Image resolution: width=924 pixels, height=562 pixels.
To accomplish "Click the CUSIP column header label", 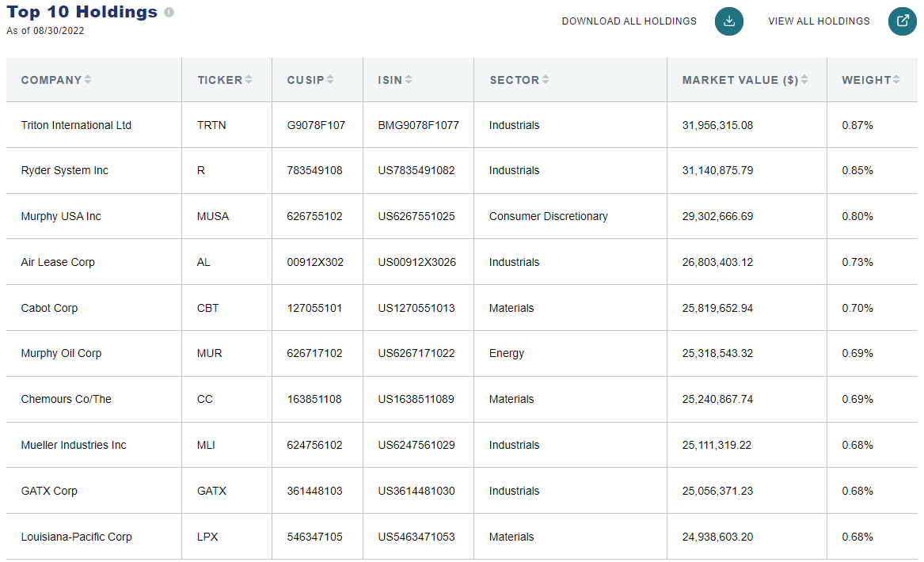I will [306, 80].
